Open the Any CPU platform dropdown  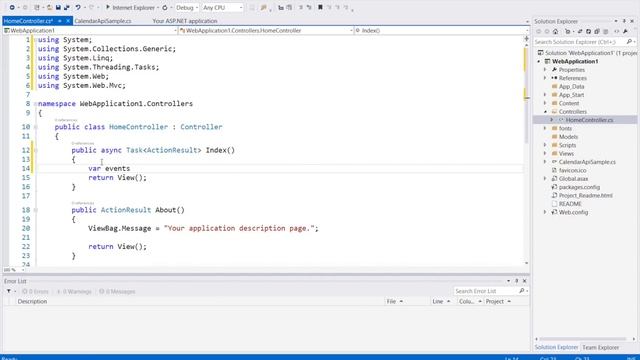click(x=222, y=7)
